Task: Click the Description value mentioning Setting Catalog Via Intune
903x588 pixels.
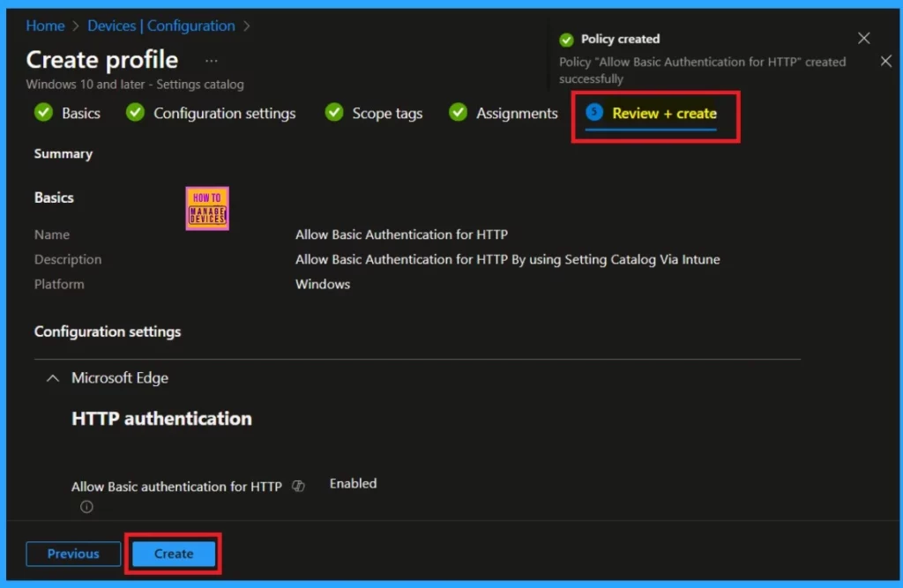Action: click(507, 259)
